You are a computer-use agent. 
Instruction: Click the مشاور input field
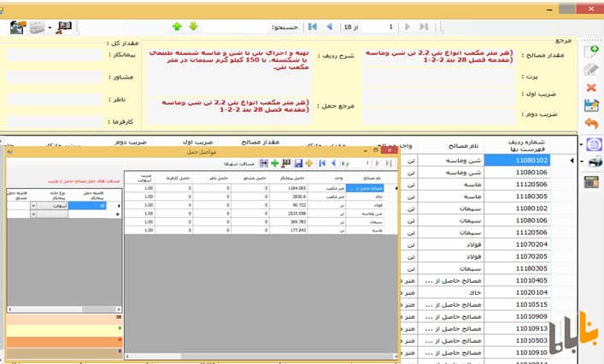(55, 77)
